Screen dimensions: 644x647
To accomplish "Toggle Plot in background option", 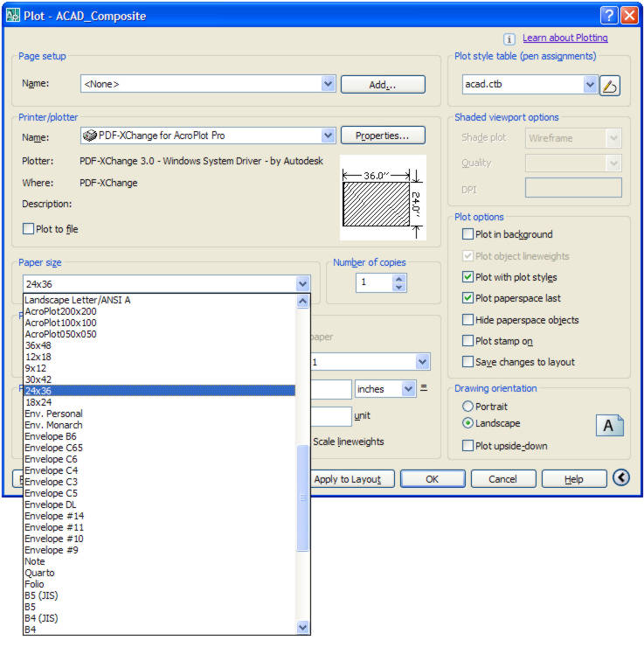I will point(467,234).
